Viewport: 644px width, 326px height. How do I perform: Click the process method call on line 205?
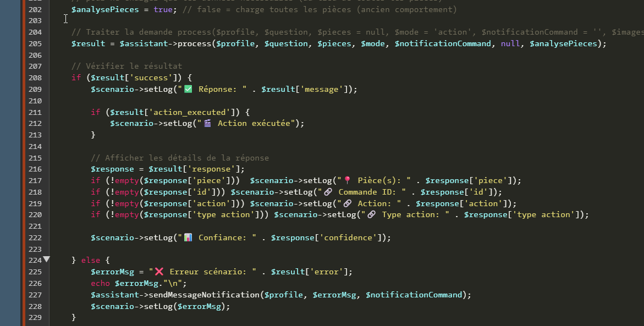click(194, 43)
